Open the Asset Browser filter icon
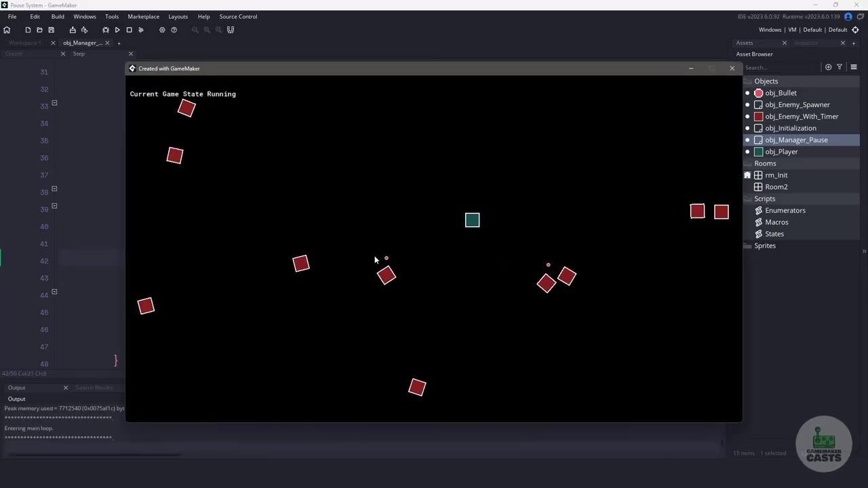868x488 pixels. point(840,67)
